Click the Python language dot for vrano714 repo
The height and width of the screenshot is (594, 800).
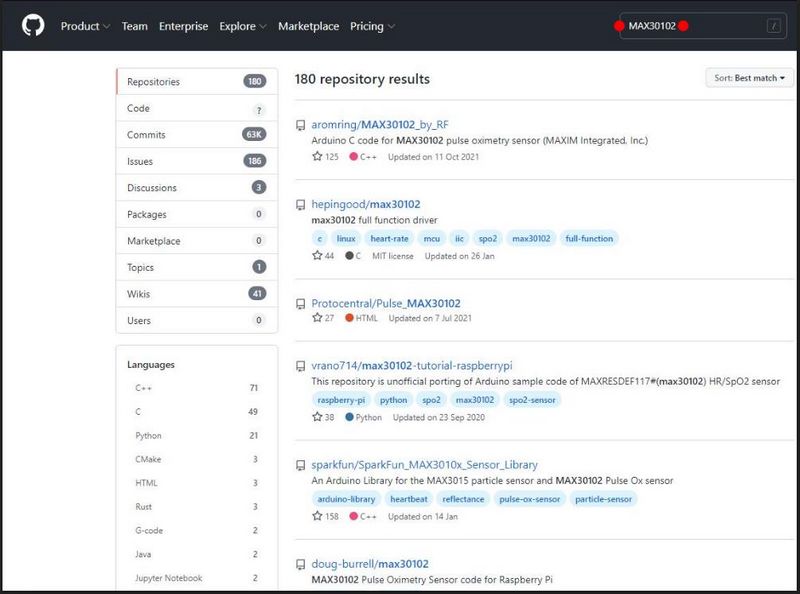(349, 417)
